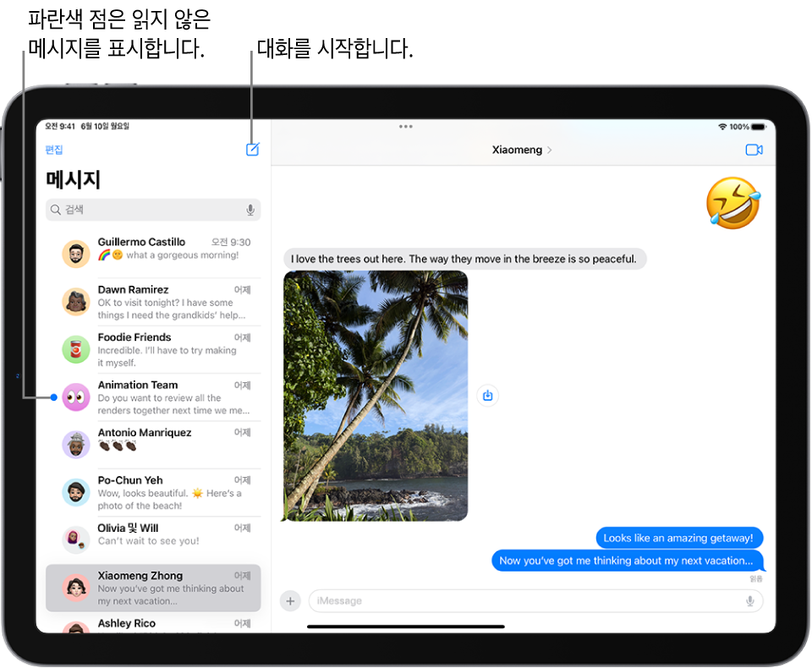Tap the Xiaomeng conversation title
This screenshot has height=668, width=812.
[517, 150]
